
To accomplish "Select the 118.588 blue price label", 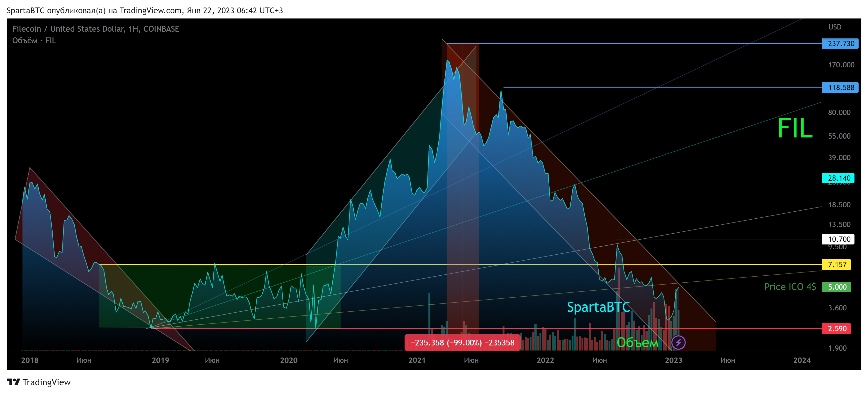I will 840,87.
